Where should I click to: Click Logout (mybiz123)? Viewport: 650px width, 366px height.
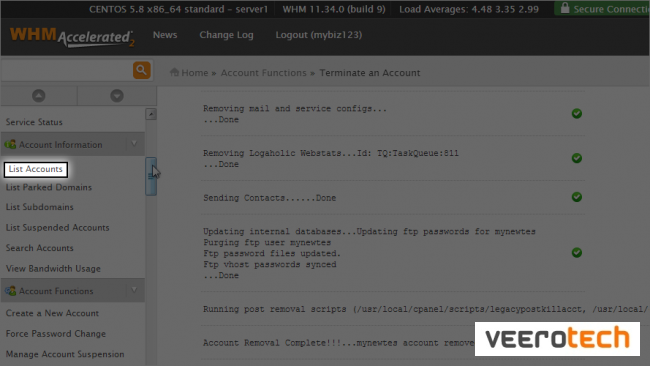tap(319, 35)
